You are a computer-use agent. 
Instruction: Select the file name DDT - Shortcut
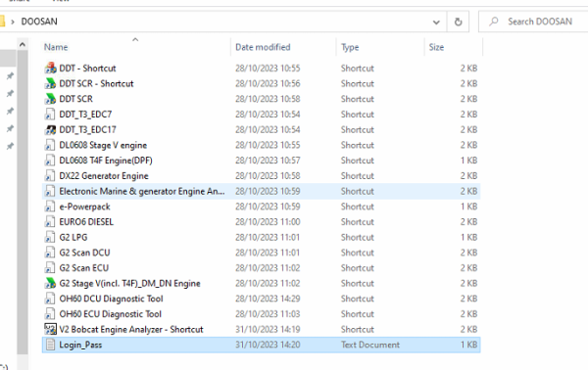[x=88, y=69]
